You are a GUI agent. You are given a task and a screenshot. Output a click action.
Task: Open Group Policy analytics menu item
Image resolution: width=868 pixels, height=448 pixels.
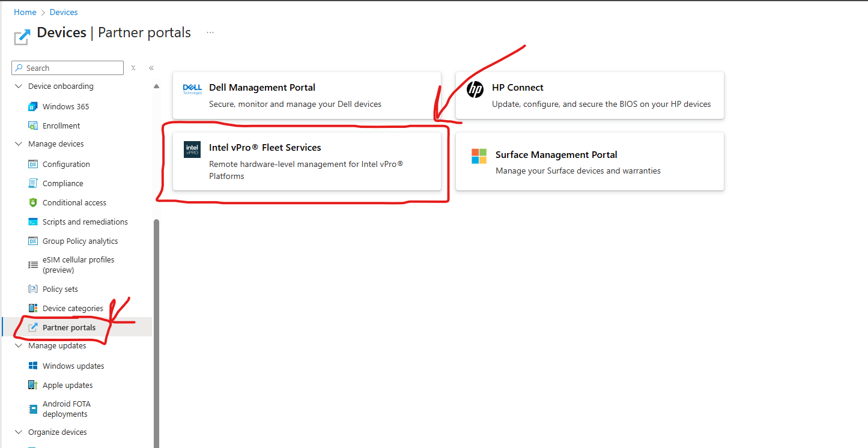(80, 241)
